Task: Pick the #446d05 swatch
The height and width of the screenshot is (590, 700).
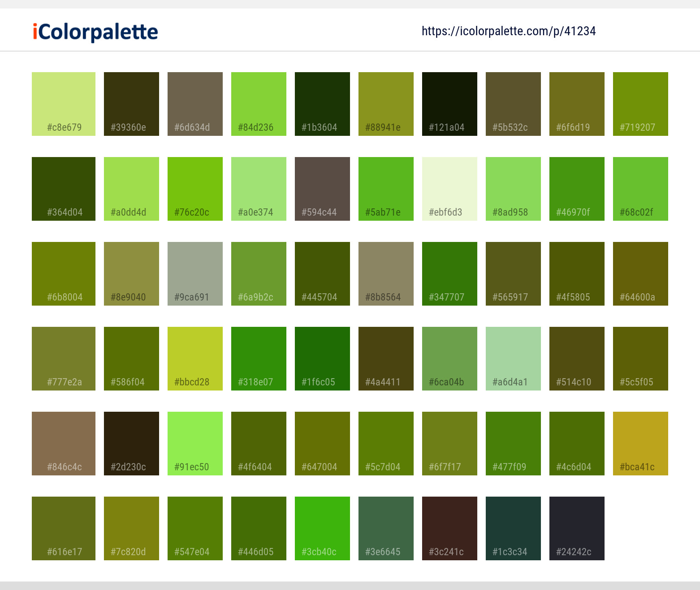Action: (x=259, y=528)
